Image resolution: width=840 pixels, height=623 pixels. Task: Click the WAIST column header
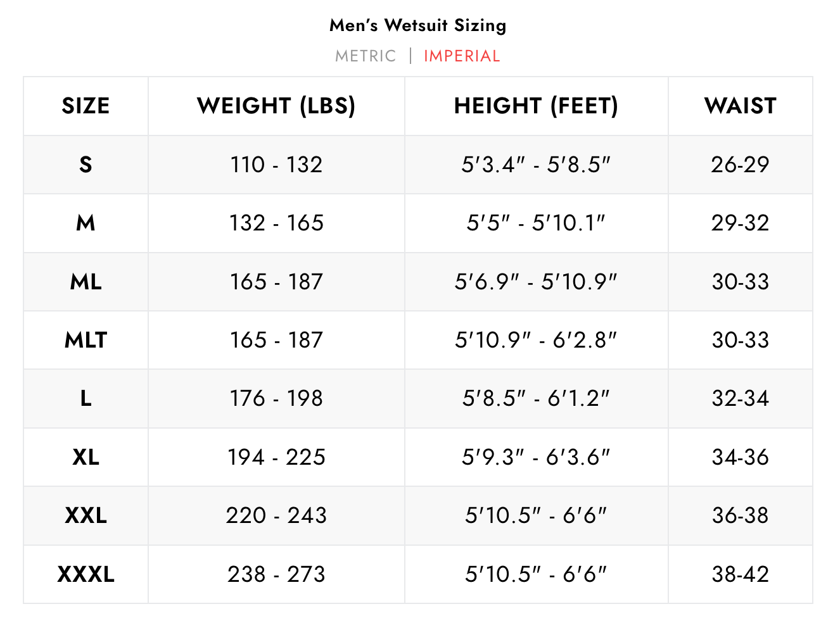740,106
